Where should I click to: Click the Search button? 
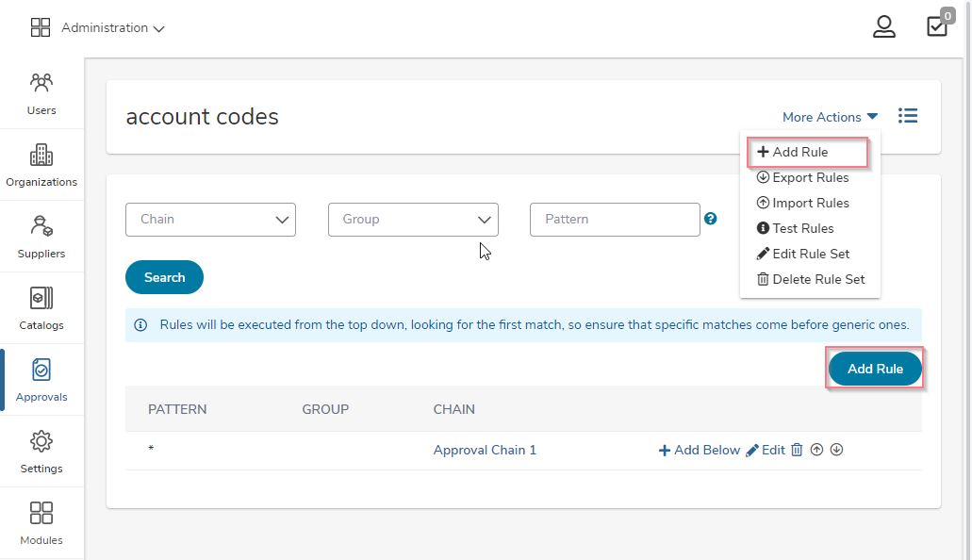[164, 277]
